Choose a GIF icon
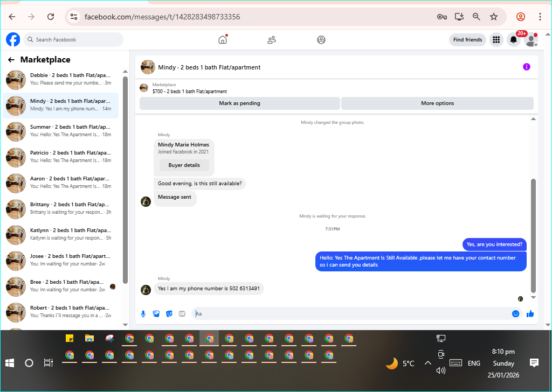This screenshot has height=392, width=552. click(x=182, y=313)
